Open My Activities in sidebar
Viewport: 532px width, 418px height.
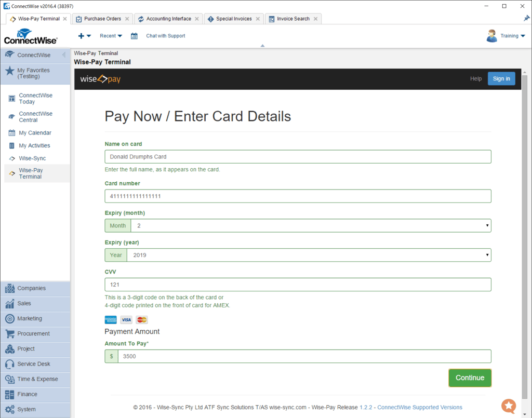(x=34, y=146)
